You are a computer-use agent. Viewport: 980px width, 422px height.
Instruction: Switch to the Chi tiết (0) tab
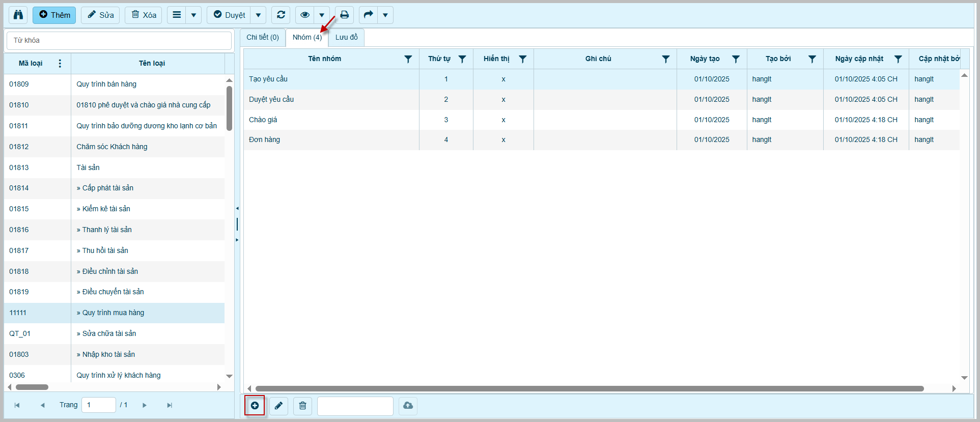point(263,37)
